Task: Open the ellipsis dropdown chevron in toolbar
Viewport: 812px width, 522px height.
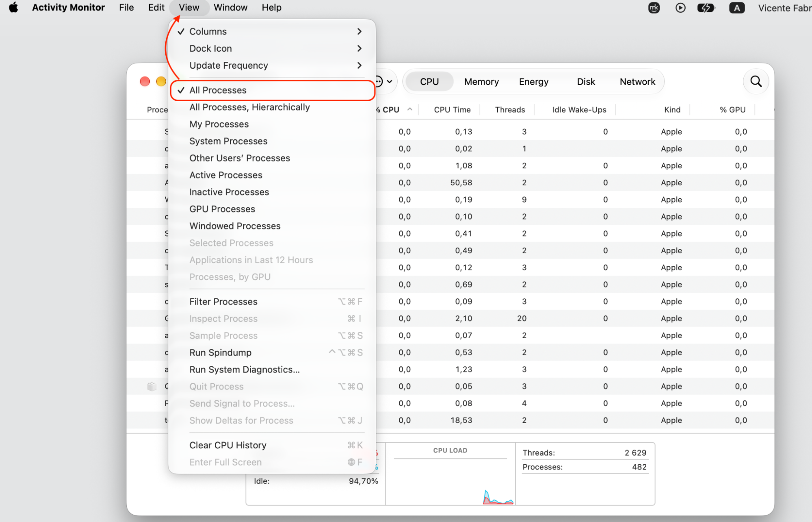Action: (389, 82)
